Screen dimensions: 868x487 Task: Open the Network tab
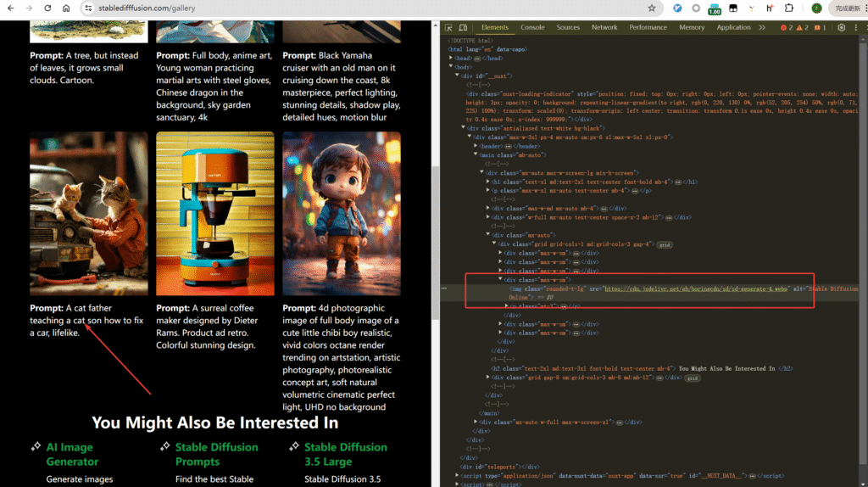click(604, 27)
